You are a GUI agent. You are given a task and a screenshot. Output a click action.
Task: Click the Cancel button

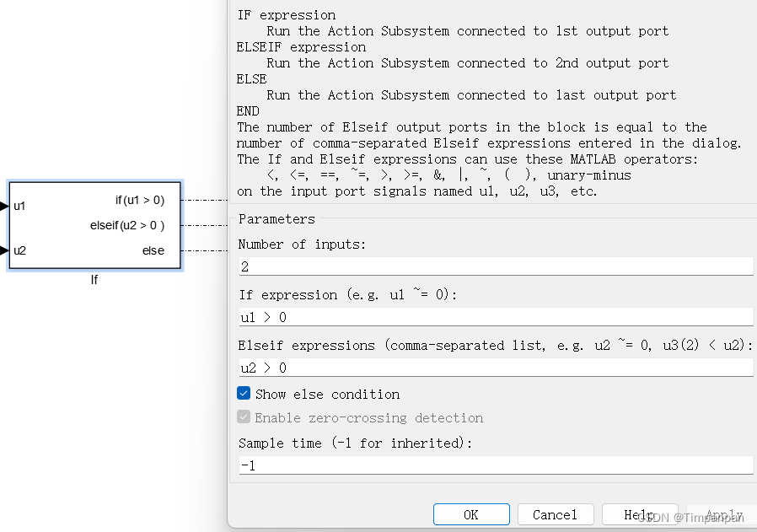pos(556,514)
